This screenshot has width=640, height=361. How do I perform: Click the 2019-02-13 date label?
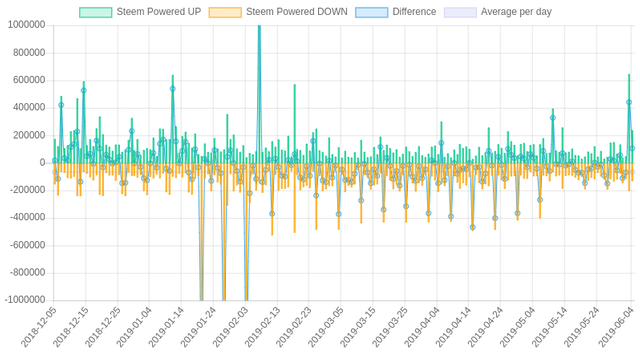click(262, 327)
